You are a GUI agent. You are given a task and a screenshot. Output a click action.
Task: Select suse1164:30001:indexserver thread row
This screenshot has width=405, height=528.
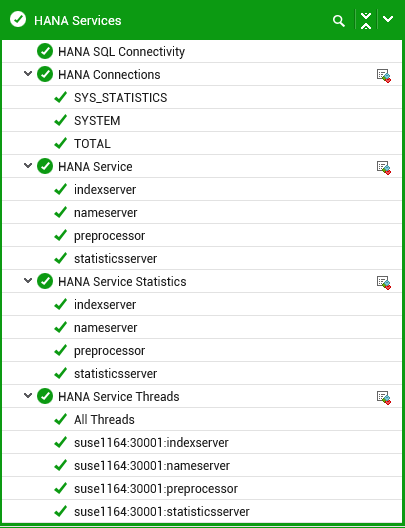pos(202,442)
